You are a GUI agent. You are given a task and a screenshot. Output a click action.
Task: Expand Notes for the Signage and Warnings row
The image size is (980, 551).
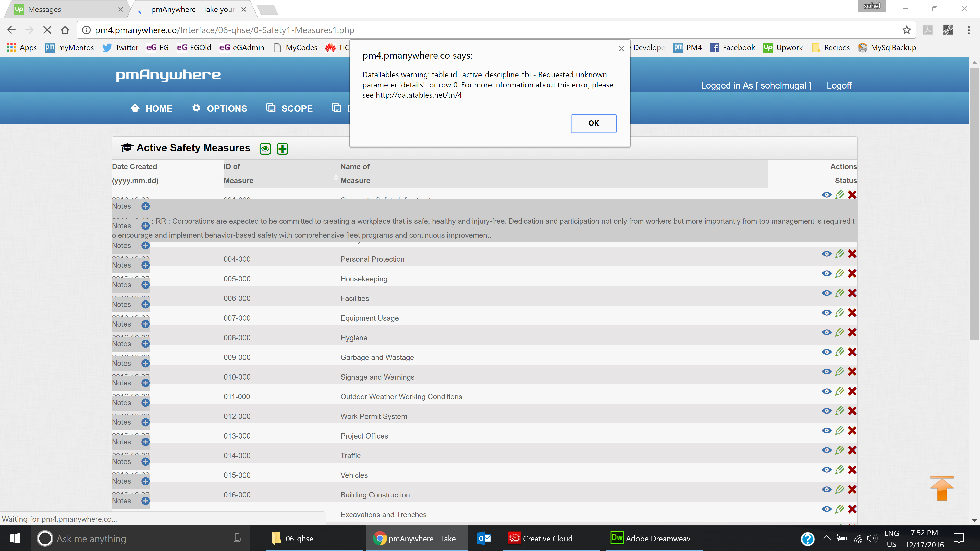[145, 383]
